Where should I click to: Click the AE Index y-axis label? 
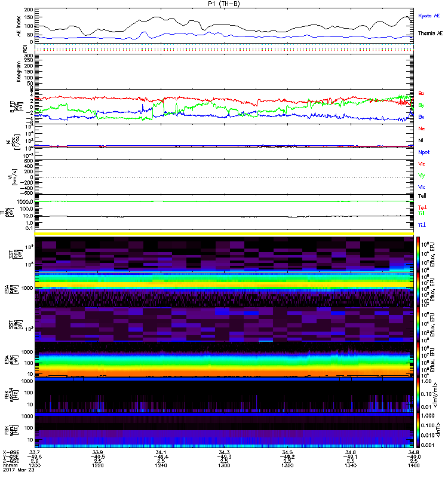[x=19, y=26]
